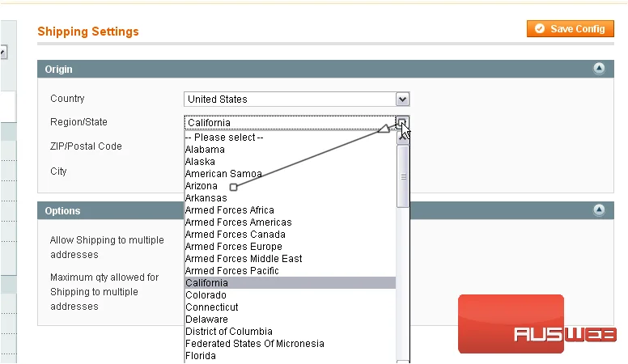The image size is (628, 364).
Task: Choose Armed Forces Africa option
Action: (x=290, y=210)
